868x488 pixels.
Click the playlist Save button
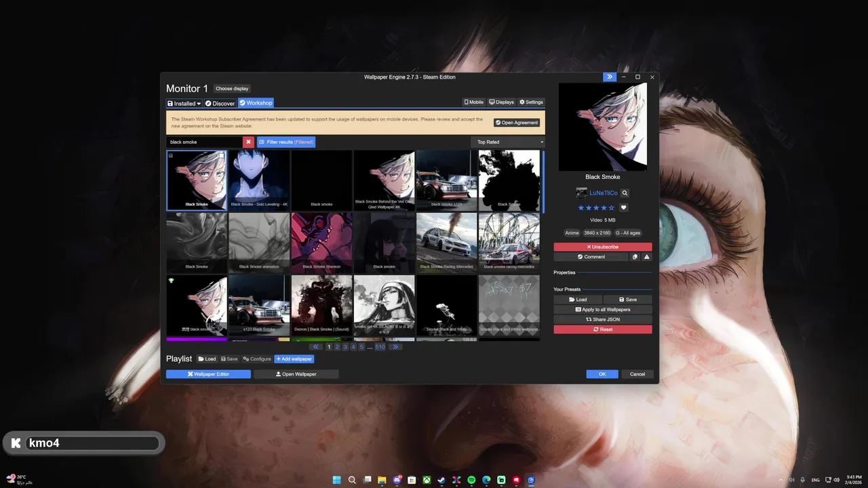pyautogui.click(x=229, y=359)
